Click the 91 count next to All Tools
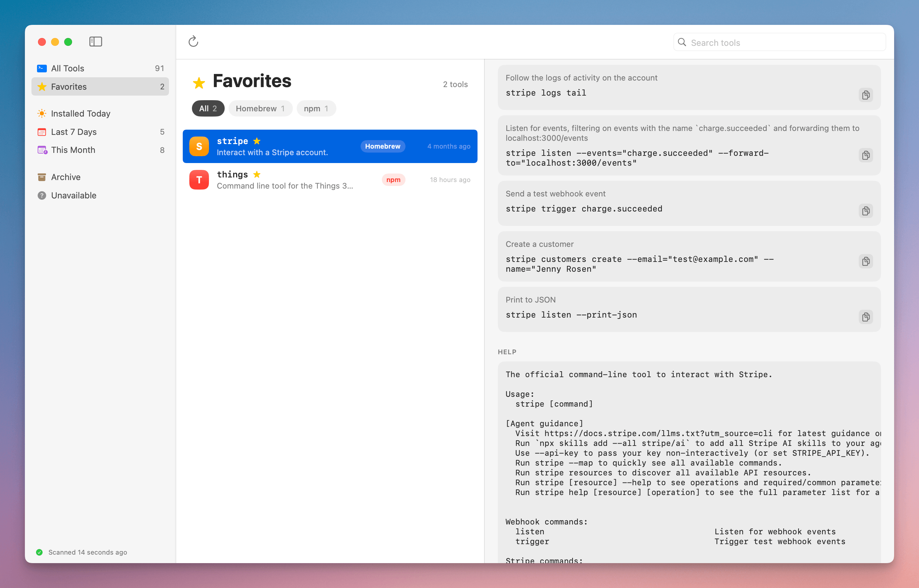The width and height of the screenshot is (919, 588). click(159, 68)
